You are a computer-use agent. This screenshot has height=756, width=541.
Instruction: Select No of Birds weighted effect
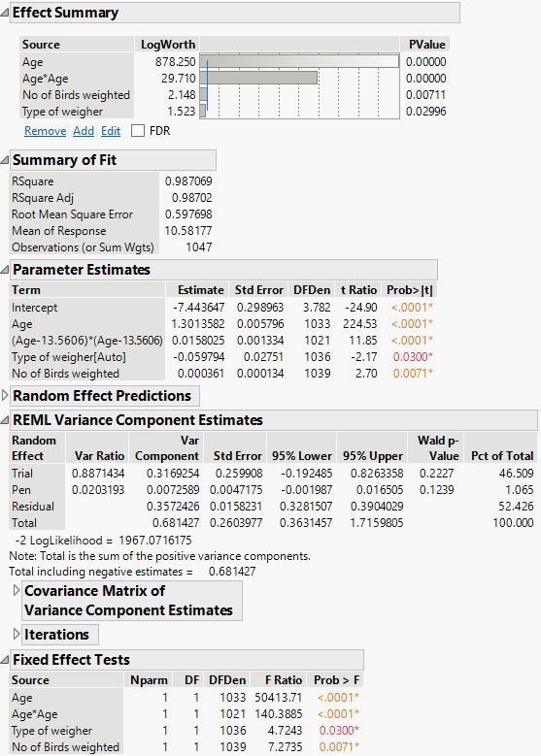pos(77,94)
